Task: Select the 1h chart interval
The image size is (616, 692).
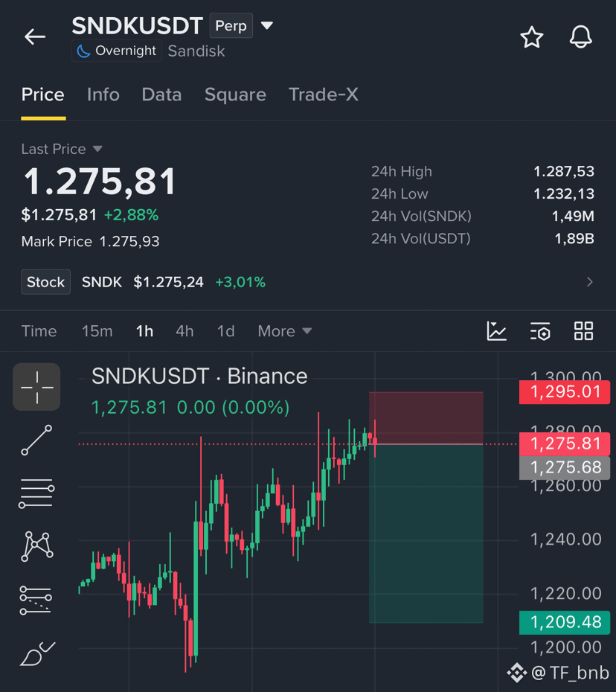Action: pyautogui.click(x=144, y=331)
